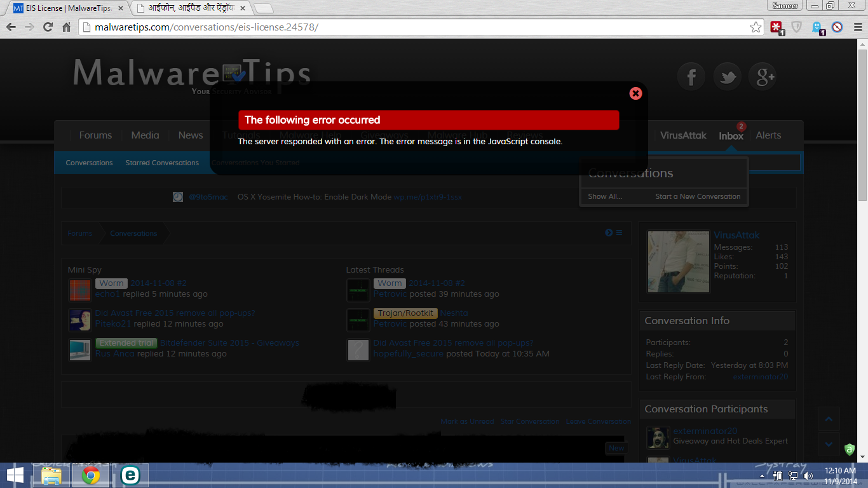The height and width of the screenshot is (488, 868).
Task: Jump to top with the page up-arrow button
Action: coord(829,419)
